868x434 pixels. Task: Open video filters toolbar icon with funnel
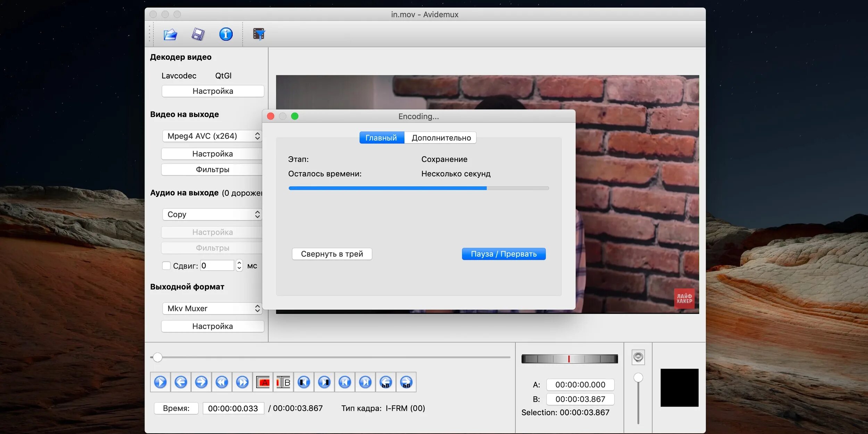[259, 34]
